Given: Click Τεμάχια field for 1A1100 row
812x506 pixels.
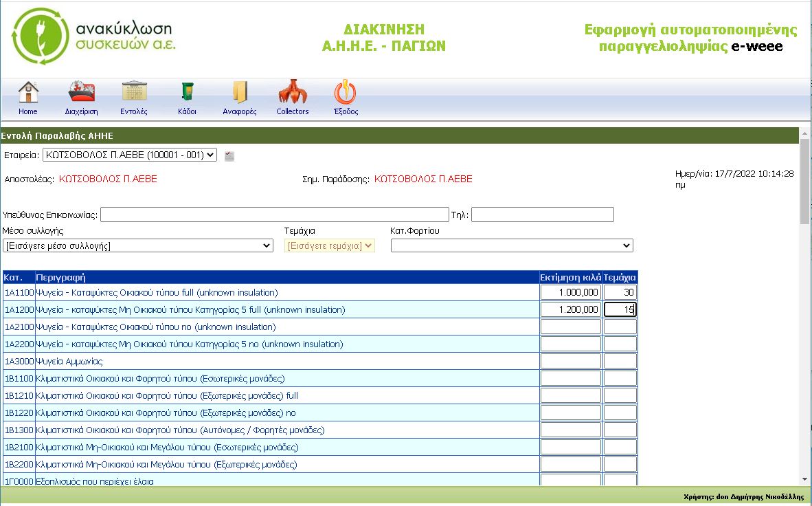Looking at the screenshot, I should [620, 292].
